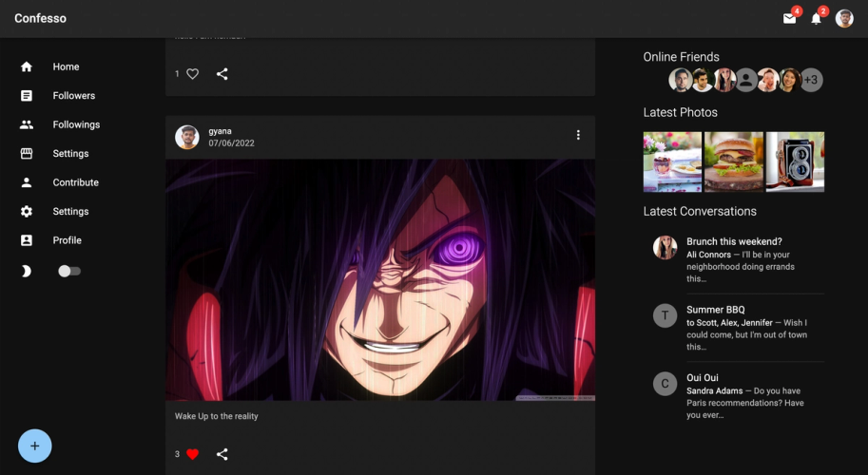Click the Home house icon
This screenshot has height=475, width=868.
(26, 66)
